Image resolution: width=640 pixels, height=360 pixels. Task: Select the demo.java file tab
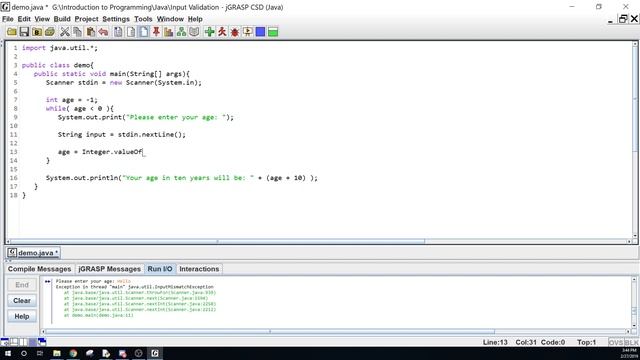tap(34, 253)
